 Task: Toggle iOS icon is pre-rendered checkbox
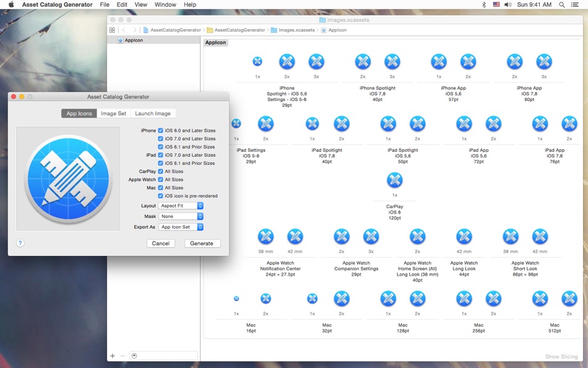[x=160, y=196]
